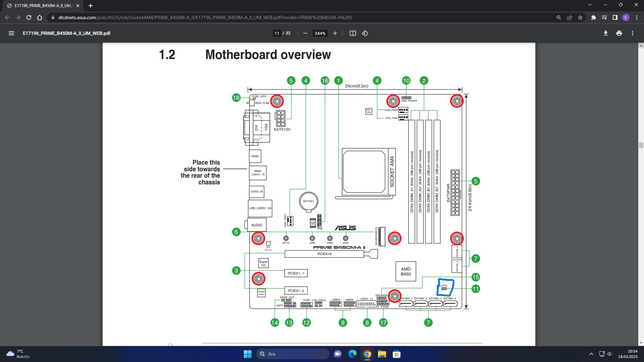This screenshot has width=644, height=362.
Task: Open Microsoft Store from taskbar
Action: (x=397, y=354)
